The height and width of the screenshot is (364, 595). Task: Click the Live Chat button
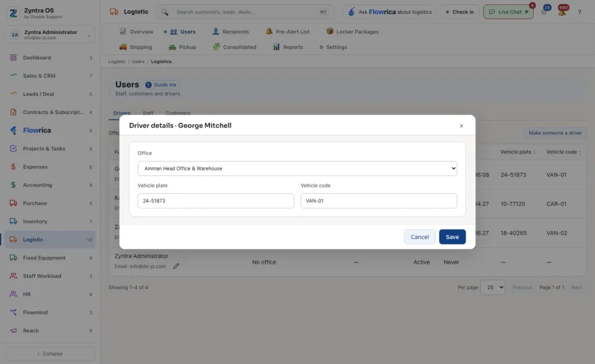[508, 12]
